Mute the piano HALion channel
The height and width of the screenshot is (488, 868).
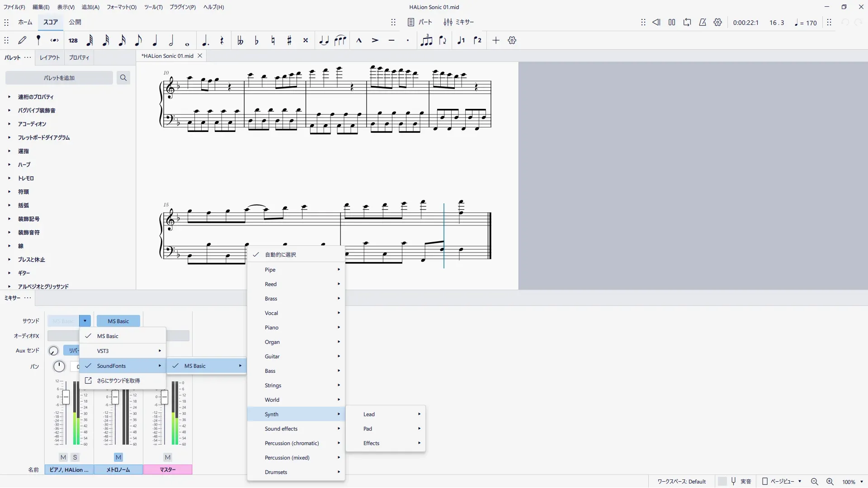(x=63, y=457)
